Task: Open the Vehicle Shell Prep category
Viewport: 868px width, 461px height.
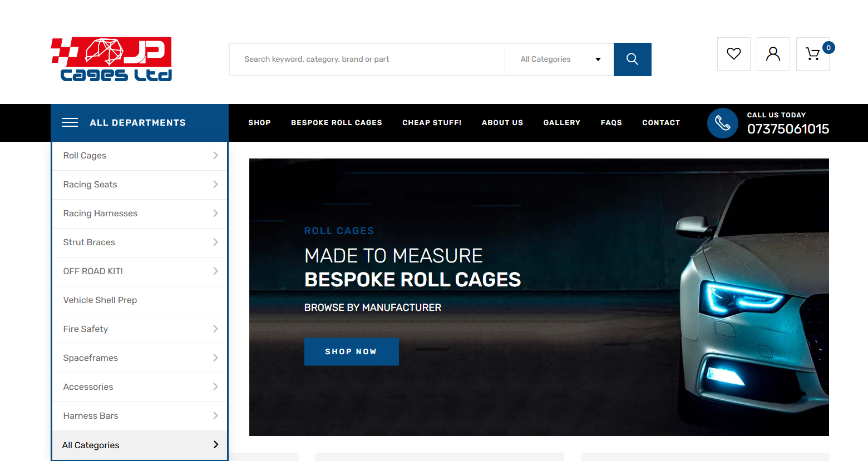Action: point(100,300)
